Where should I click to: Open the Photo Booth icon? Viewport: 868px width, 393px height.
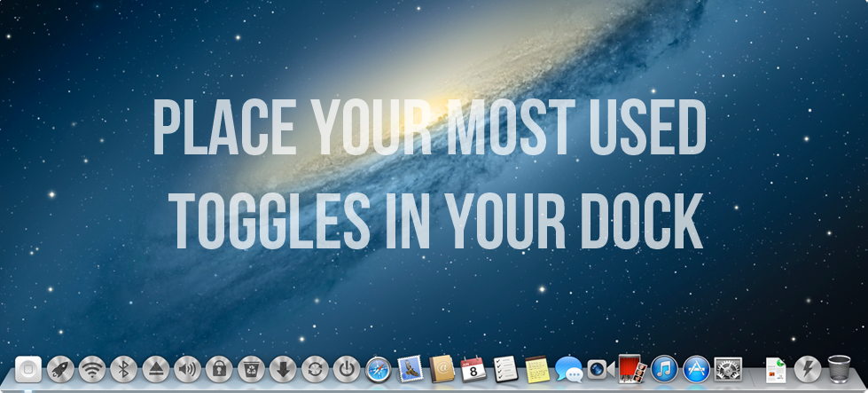coord(632,369)
